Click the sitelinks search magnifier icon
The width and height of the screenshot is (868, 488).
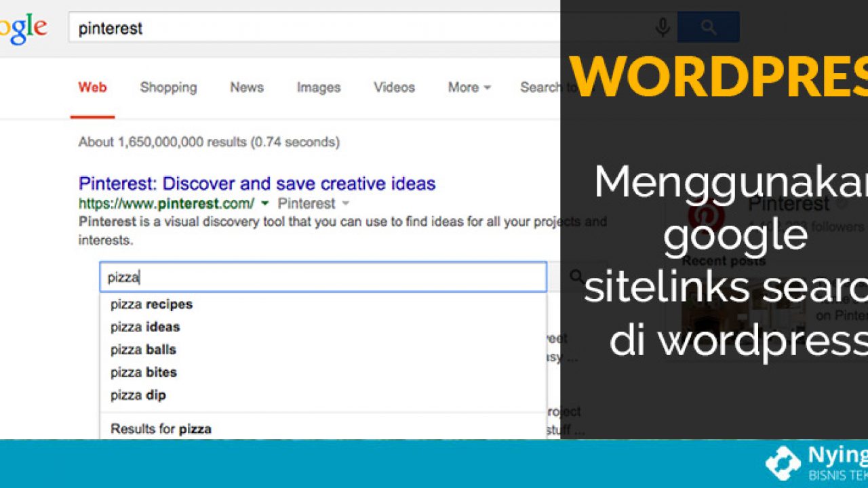576,277
